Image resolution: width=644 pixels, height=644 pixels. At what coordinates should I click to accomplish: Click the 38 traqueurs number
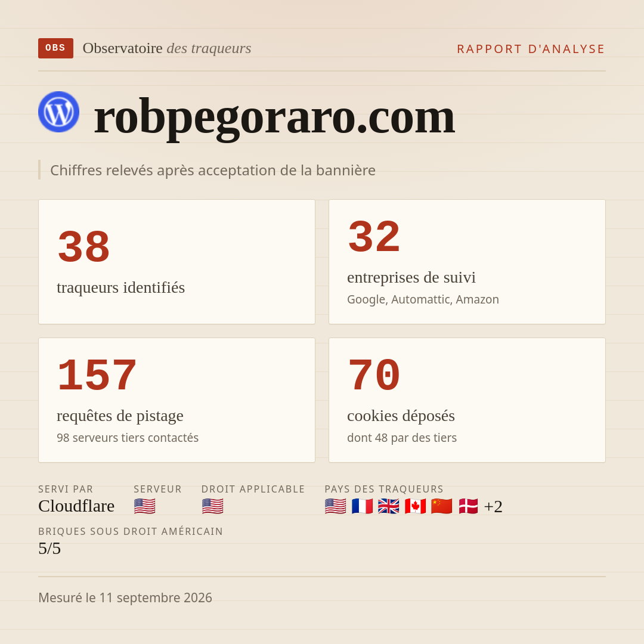tap(84, 247)
